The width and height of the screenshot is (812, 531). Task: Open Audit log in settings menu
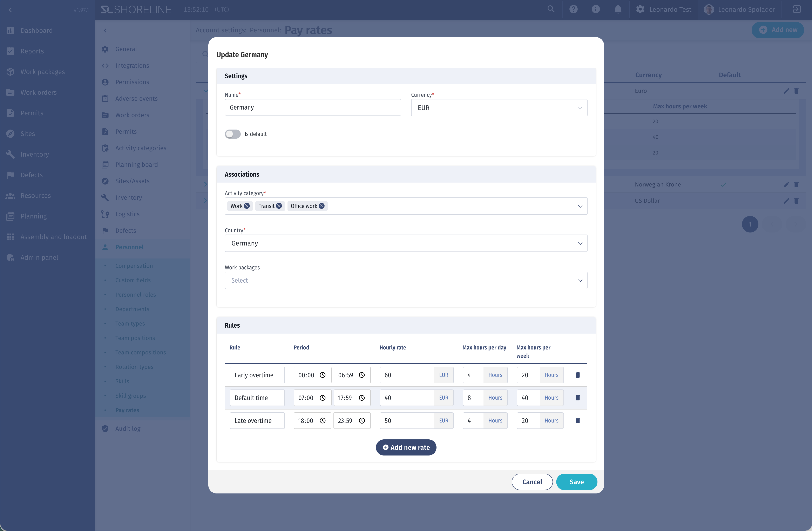[x=128, y=428]
